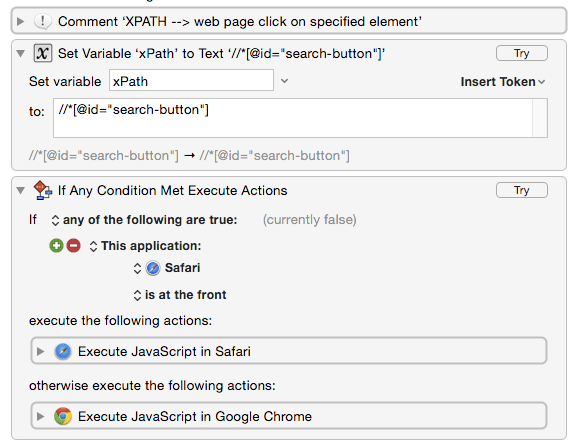579x447 pixels.
Task: Expand Execute JavaScript in Google Chrome action
Action: (41, 416)
